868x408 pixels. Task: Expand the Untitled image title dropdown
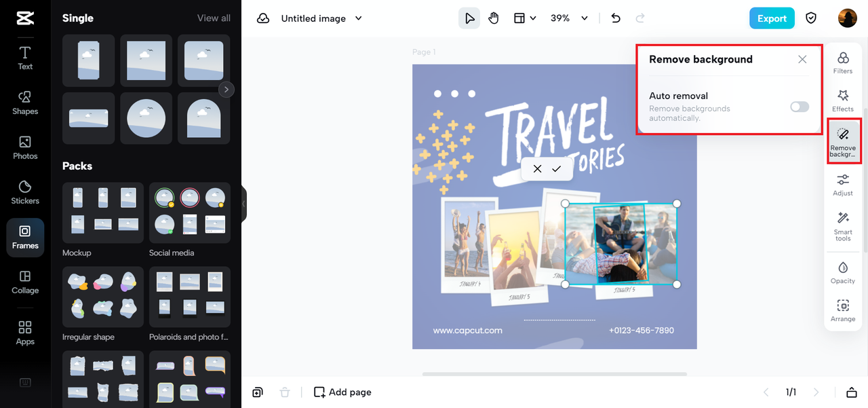point(359,18)
